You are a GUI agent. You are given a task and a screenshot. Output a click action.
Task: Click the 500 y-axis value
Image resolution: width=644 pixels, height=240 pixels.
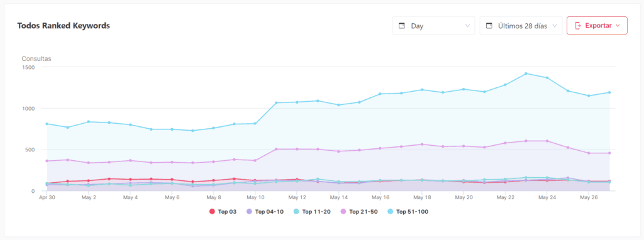pos(30,150)
